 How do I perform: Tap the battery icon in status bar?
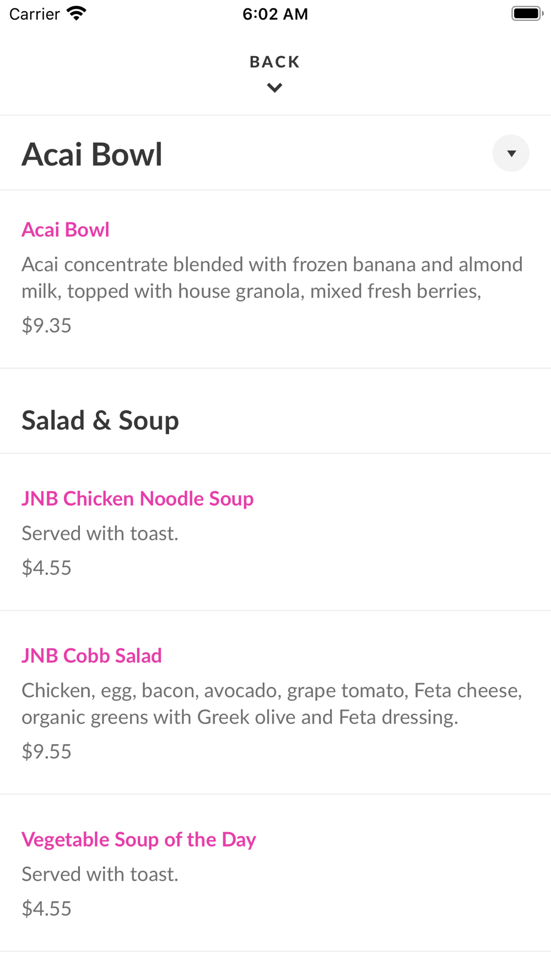coord(527,13)
